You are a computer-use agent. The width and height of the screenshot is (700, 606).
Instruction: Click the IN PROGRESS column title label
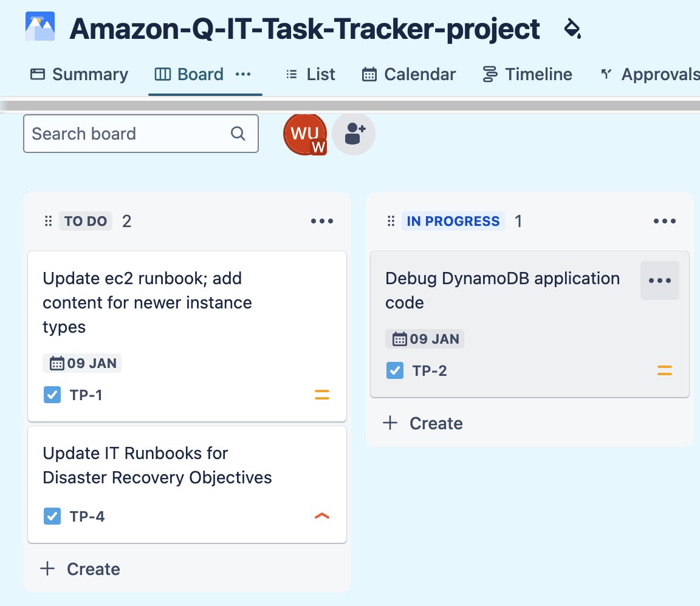click(453, 221)
